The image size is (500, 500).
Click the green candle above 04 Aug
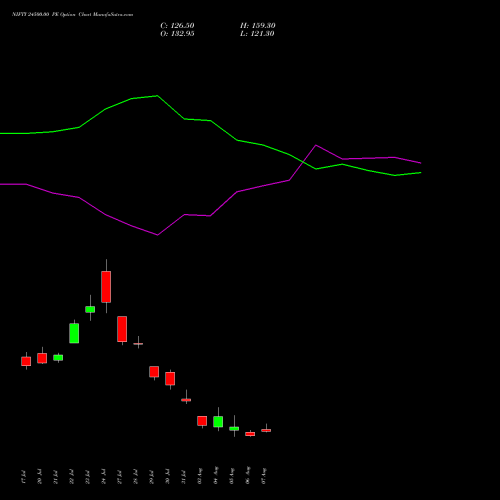(x=218, y=421)
